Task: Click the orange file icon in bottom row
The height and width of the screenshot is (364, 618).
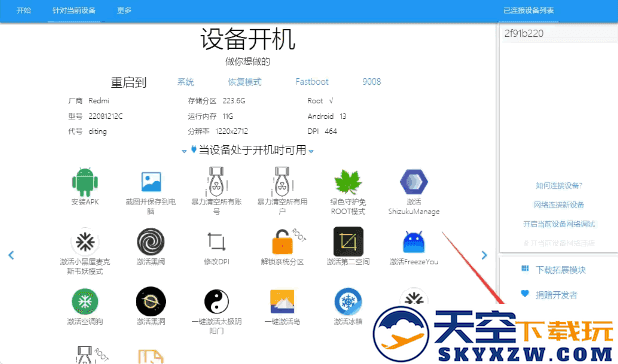Action: point(151,356)
